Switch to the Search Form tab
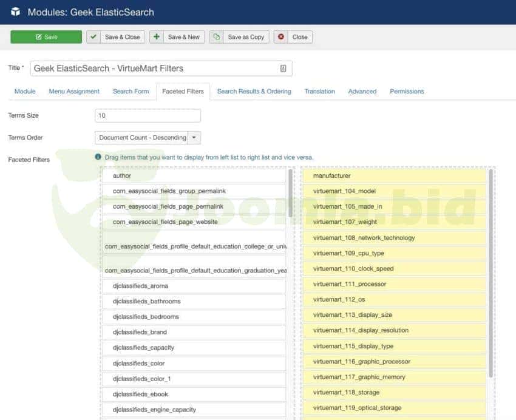516x420 pixels. pyautogui.click(x=131, y=92)
